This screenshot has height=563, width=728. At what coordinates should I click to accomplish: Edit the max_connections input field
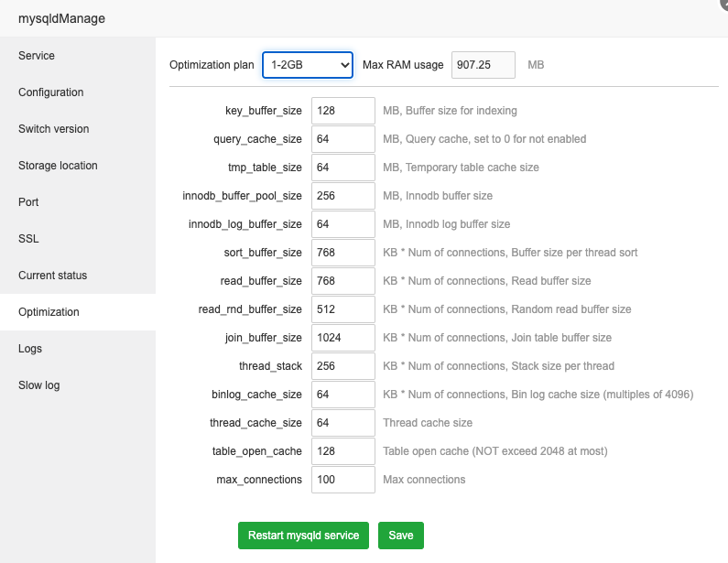(x=343, y=480)
